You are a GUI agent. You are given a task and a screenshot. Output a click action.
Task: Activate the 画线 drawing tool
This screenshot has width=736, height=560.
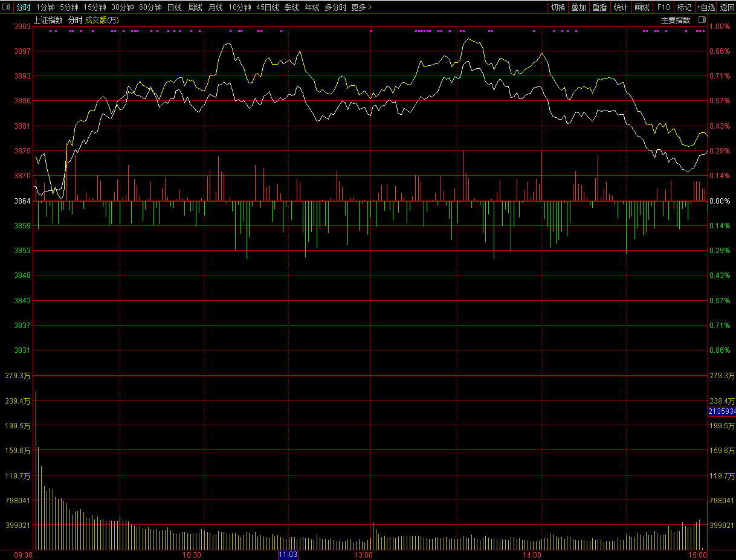pyautogui.click(x=641, y=7)
